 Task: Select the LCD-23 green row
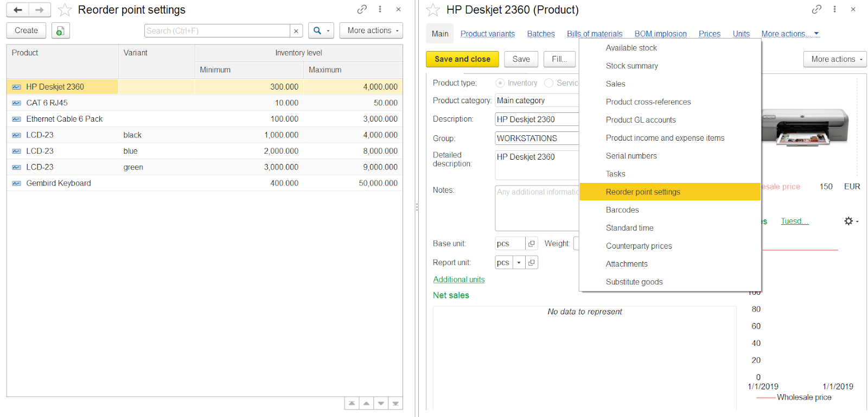click(x=205, y=167)
